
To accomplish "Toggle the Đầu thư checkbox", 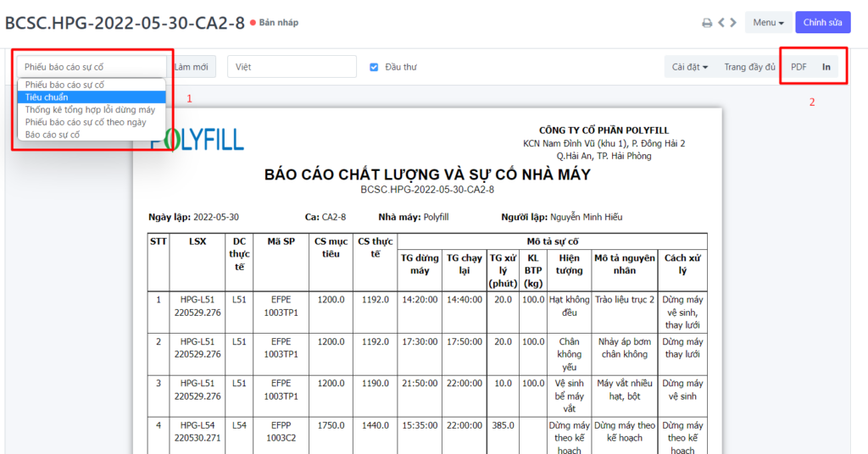I will coord(375,67).
